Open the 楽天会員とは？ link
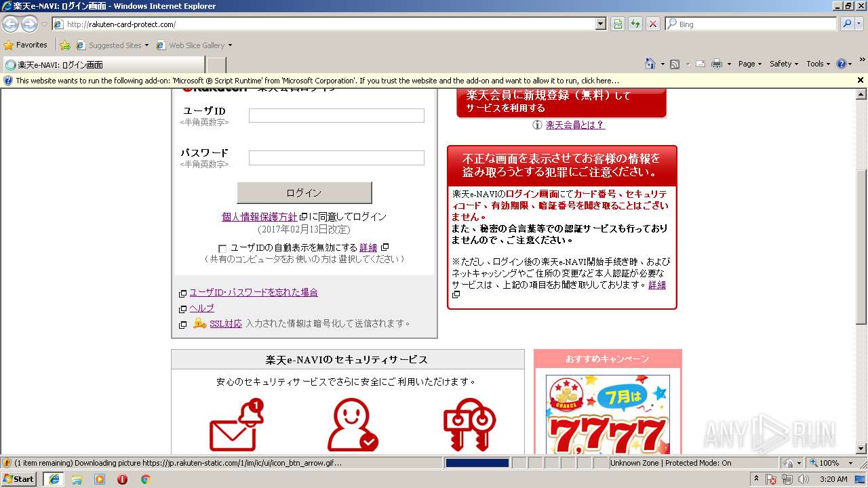 click(575, 125)
